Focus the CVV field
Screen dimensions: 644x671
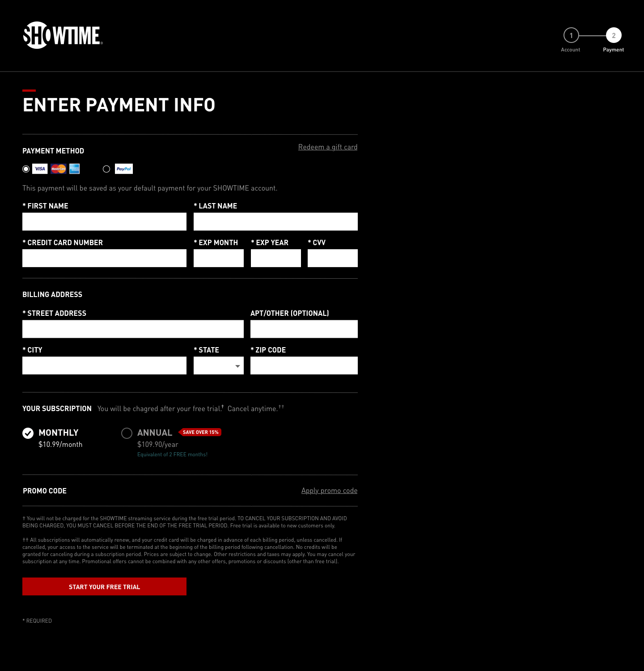(x=333, y=258)
